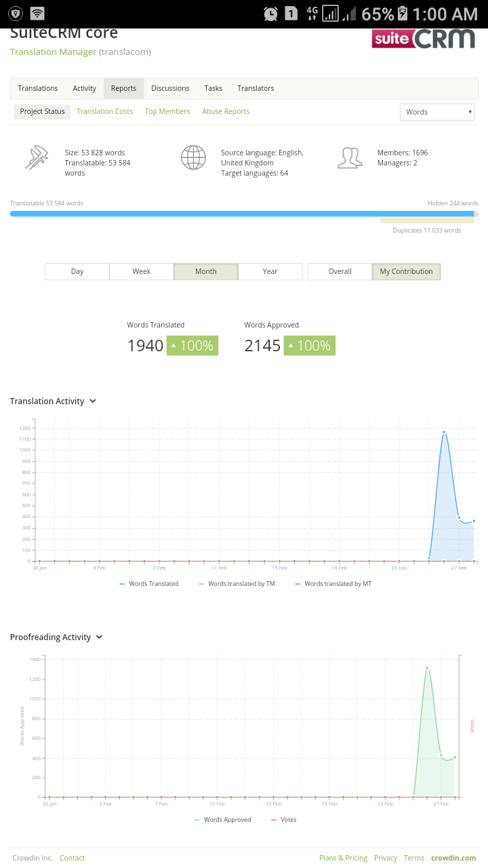Click the 'Words Approved' value 2145
This screenshot has width=488, height=868.
coord(263,346)
